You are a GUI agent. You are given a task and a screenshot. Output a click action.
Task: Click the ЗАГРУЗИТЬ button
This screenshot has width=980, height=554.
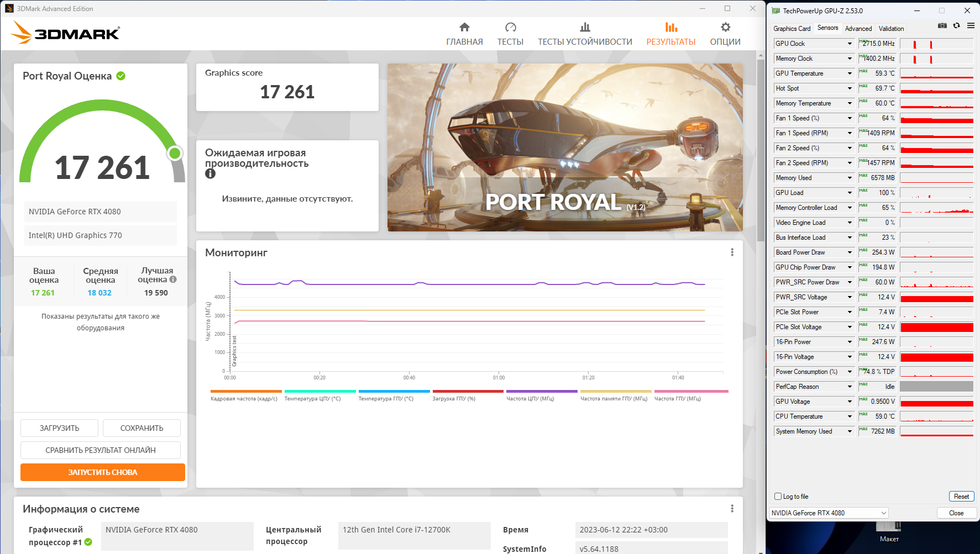point(59,428)
